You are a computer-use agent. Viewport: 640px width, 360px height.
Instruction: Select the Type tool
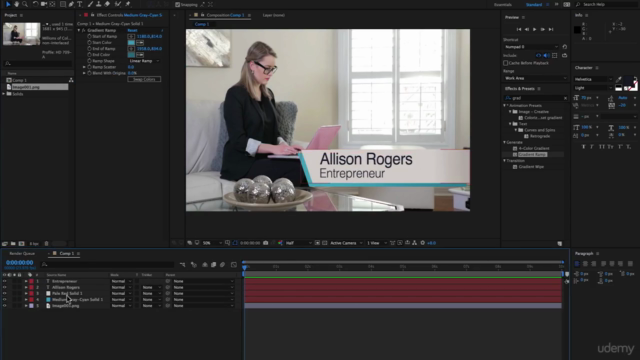point(80,4)
